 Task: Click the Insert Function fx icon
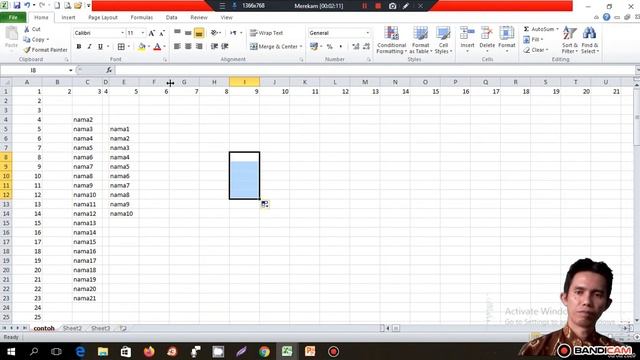tap(109, 70)
